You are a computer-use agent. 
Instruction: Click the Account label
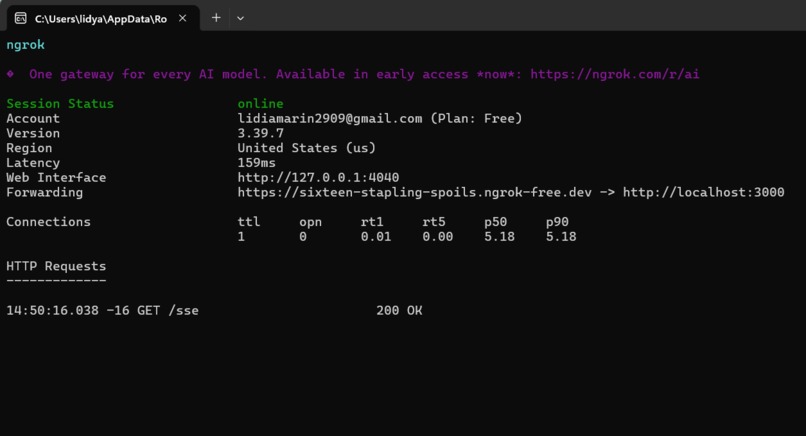[x=33, y=119]
